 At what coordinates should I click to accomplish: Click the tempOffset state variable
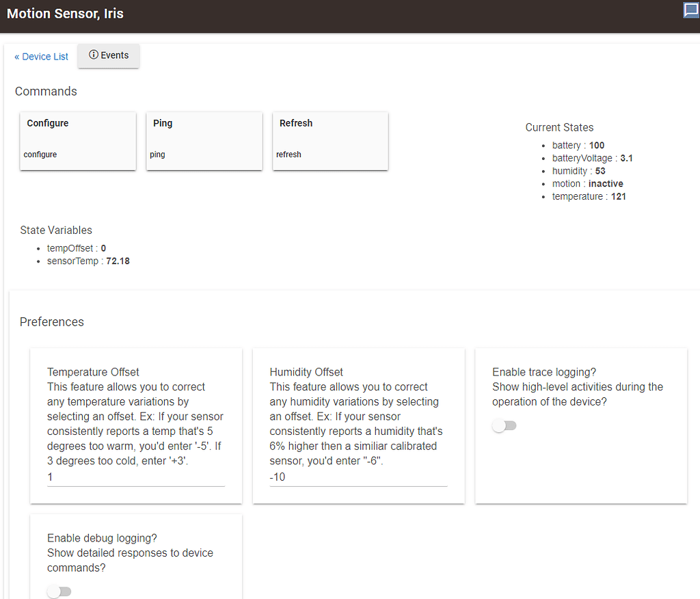click(76, 248)
